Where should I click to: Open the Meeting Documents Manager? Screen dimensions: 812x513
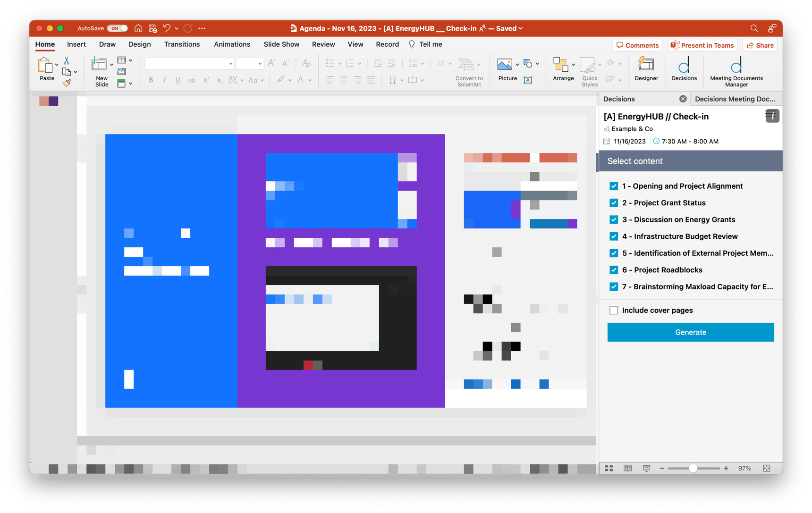coord(736,70)
